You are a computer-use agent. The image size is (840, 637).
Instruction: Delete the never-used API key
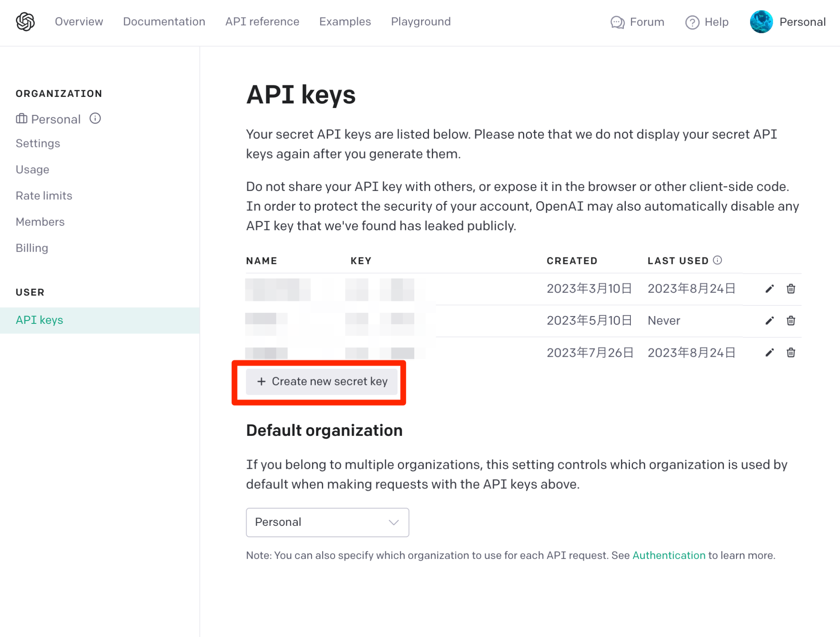coord(790,321)
